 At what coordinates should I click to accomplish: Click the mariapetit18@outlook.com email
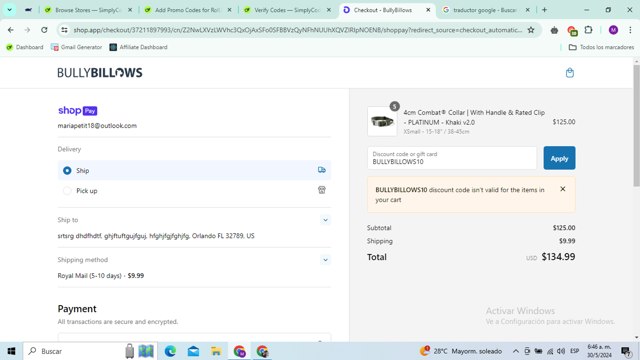pyautogui.click(x=97, y=126)
